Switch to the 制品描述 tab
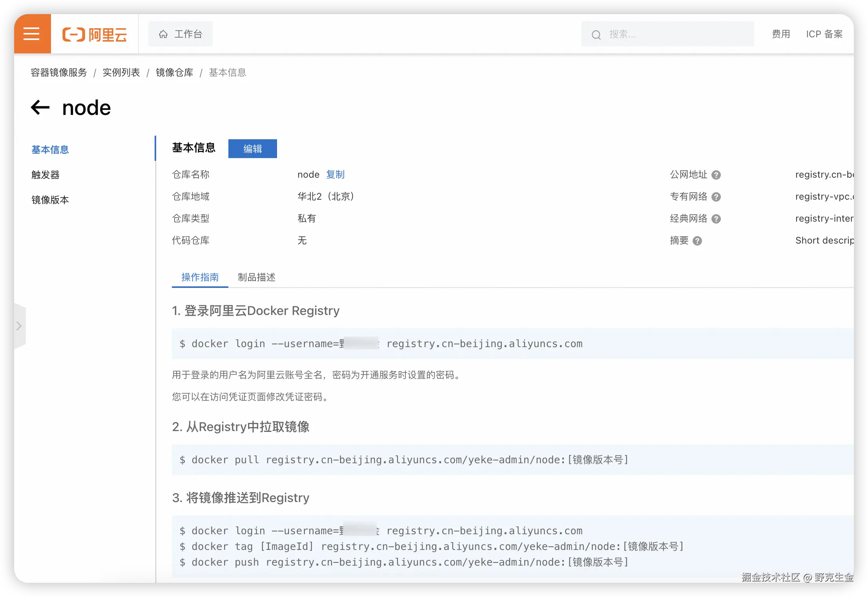This screenshot has width=868, height=597. [256, 277]
